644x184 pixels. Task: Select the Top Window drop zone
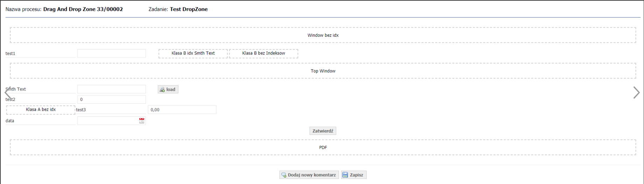coord(323,71)
